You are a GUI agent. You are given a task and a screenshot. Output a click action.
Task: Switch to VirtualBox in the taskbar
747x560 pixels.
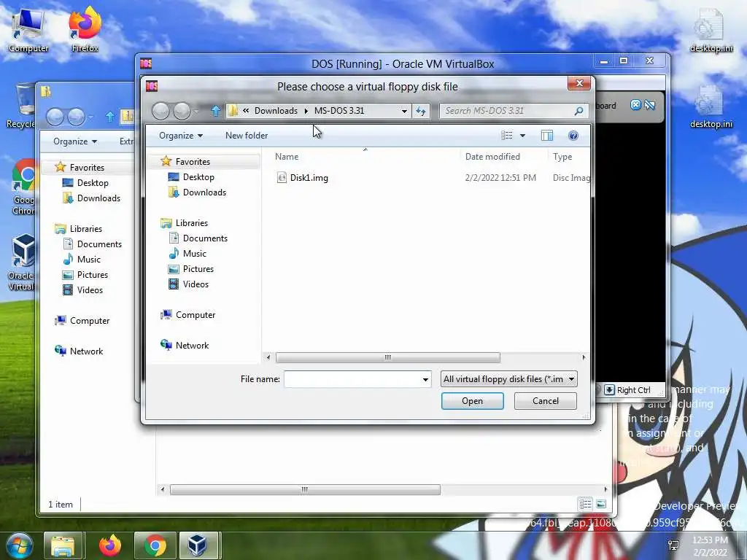[x=198, y=545]
